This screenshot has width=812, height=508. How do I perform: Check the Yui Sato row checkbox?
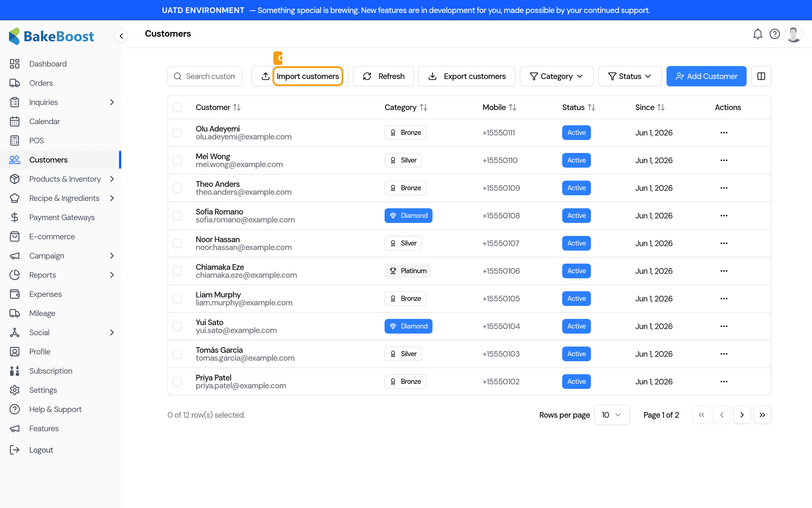(x=177, y=326)
